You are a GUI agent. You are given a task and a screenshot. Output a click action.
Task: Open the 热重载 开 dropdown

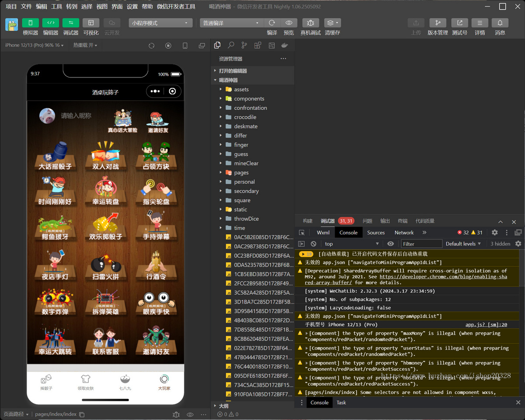tap(85, 45)
